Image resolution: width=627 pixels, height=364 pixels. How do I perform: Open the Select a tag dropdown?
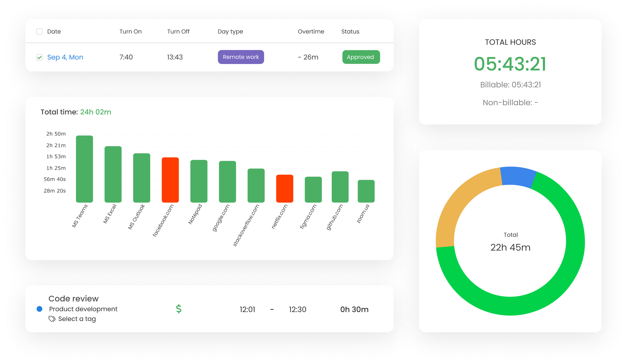pyautogui.click(x=77, y=319)
